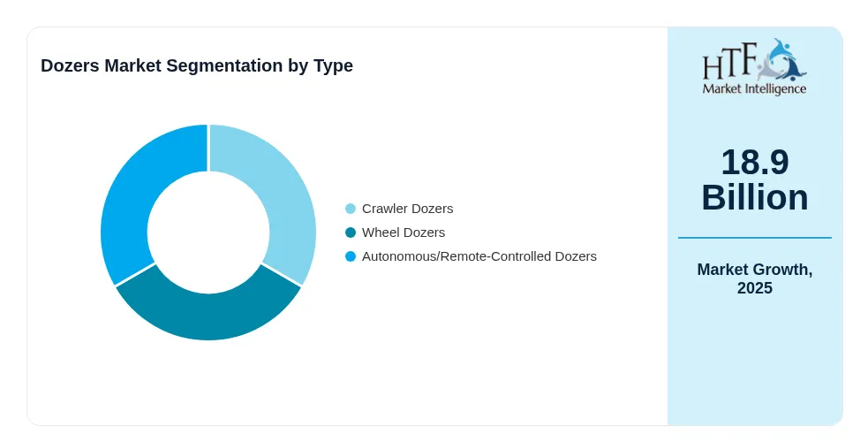868x442 pixels.
Task: Click the Billion text under 18.9
Action: 754,197
